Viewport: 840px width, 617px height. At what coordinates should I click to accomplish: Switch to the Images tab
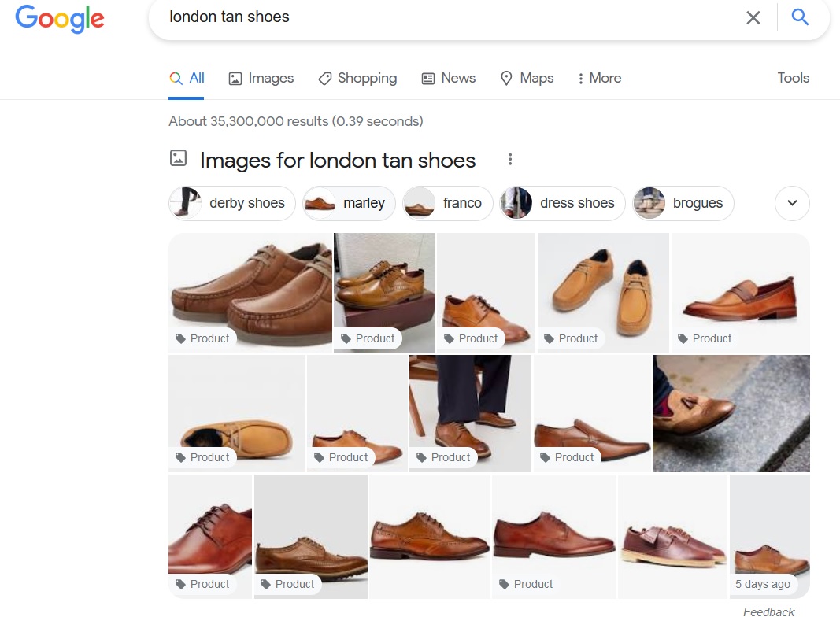point(261,78)
